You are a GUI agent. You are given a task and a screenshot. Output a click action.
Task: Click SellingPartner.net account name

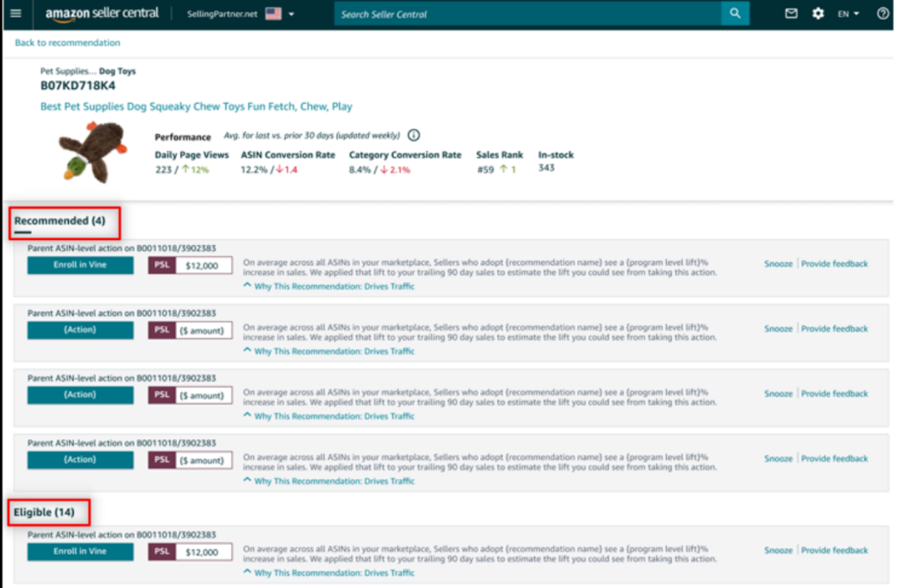tap(222, 14)
